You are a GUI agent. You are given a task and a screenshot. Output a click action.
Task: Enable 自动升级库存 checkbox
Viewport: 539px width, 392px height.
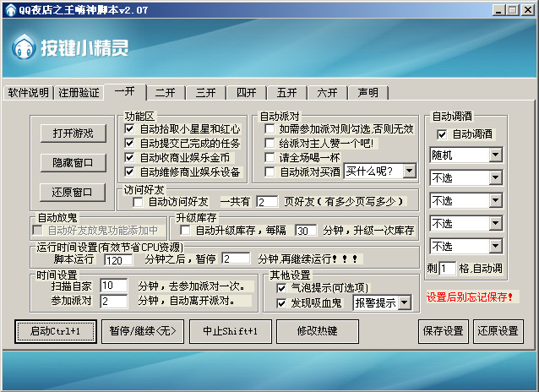tap(185, 231)
